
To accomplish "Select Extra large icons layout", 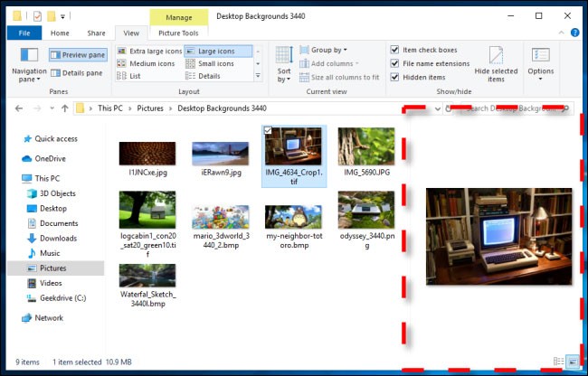I will [x=148, y=51].
